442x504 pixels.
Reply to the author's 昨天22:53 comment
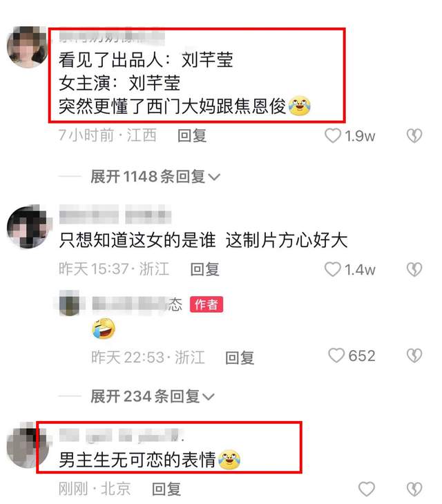point(240,358)
